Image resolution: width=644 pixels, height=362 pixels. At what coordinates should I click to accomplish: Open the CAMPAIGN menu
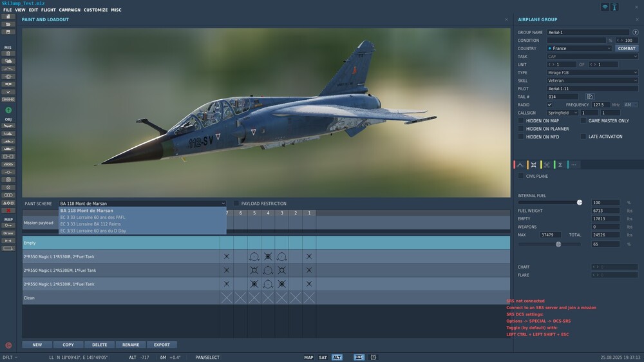70,10
